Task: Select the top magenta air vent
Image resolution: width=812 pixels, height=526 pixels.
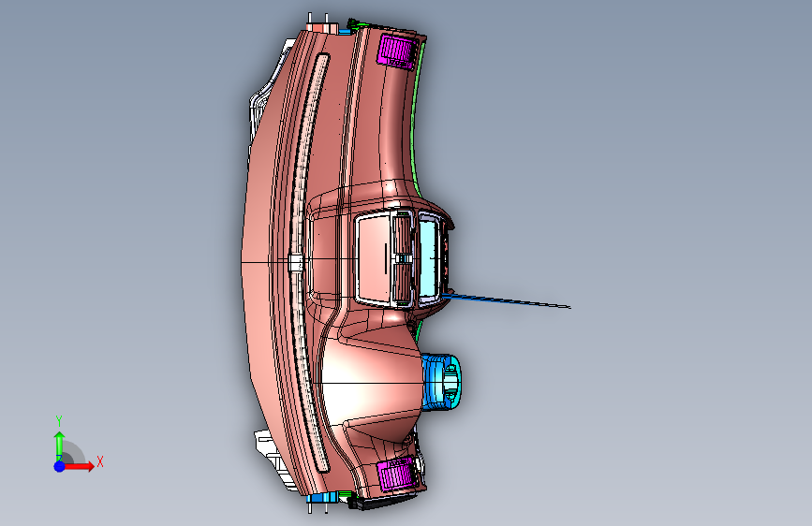Action: [397, 51]
